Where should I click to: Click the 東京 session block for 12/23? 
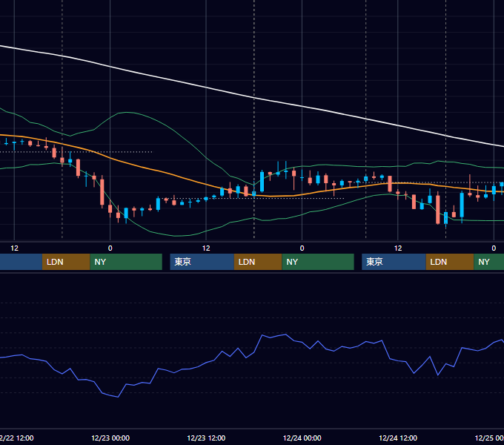(202, 262)
